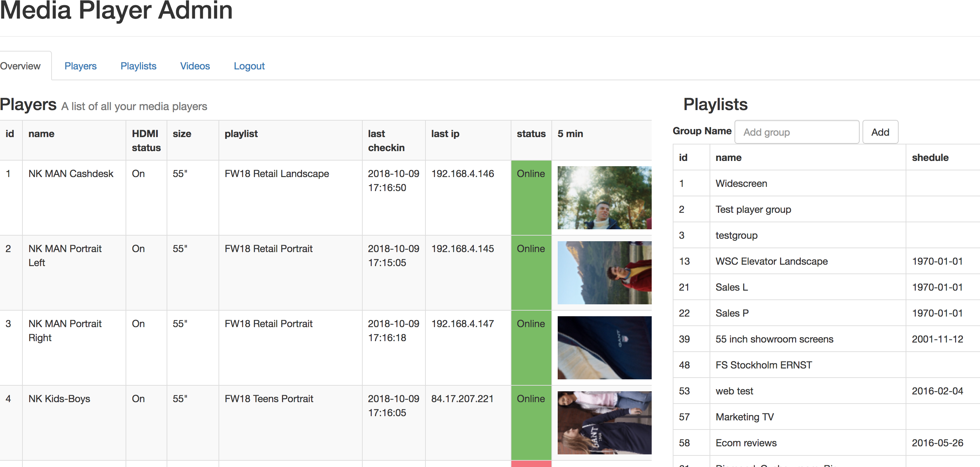Open the Playlists tab

(138, 66)
